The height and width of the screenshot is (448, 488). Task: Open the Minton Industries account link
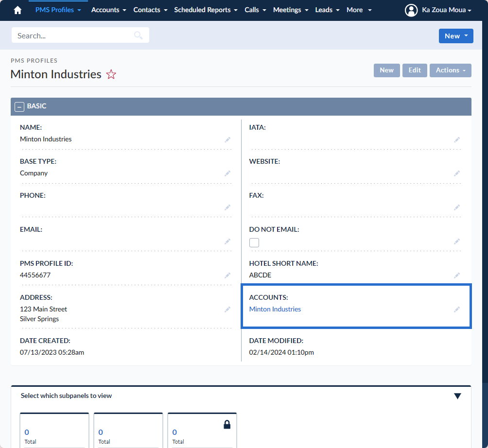275,309
